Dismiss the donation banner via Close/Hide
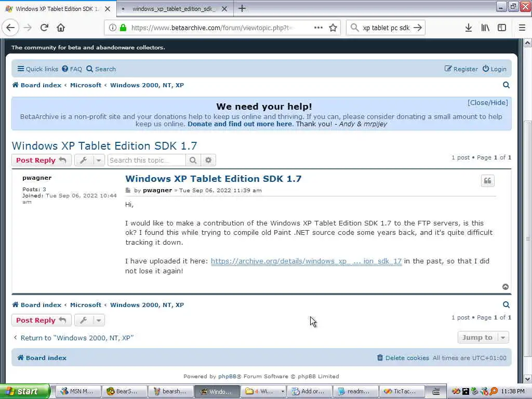532x399 pixels. click(x=487, y=102)
